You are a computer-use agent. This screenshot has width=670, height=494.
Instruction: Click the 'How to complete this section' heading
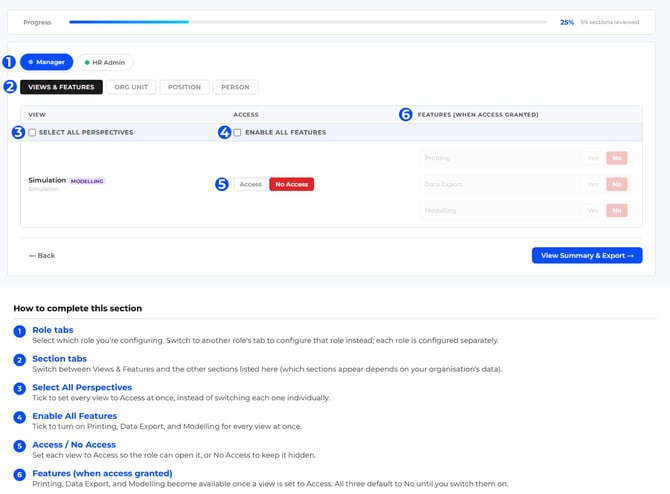[78, 308]
